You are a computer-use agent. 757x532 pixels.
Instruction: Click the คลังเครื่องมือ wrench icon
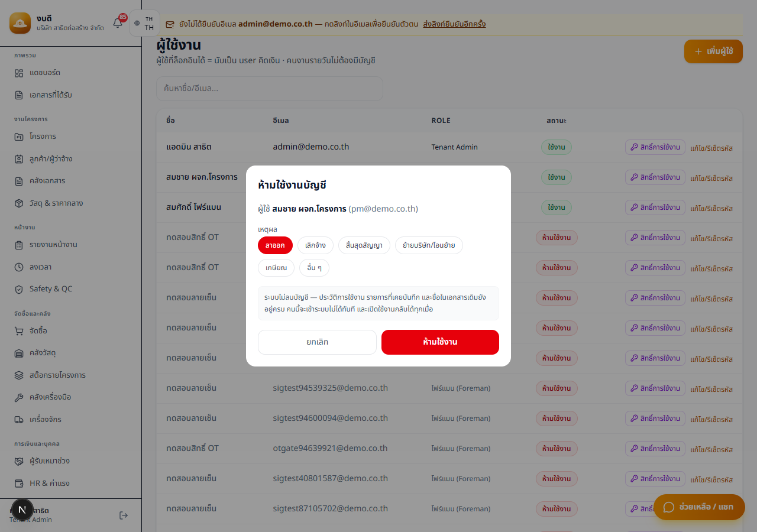click(19, 397)
